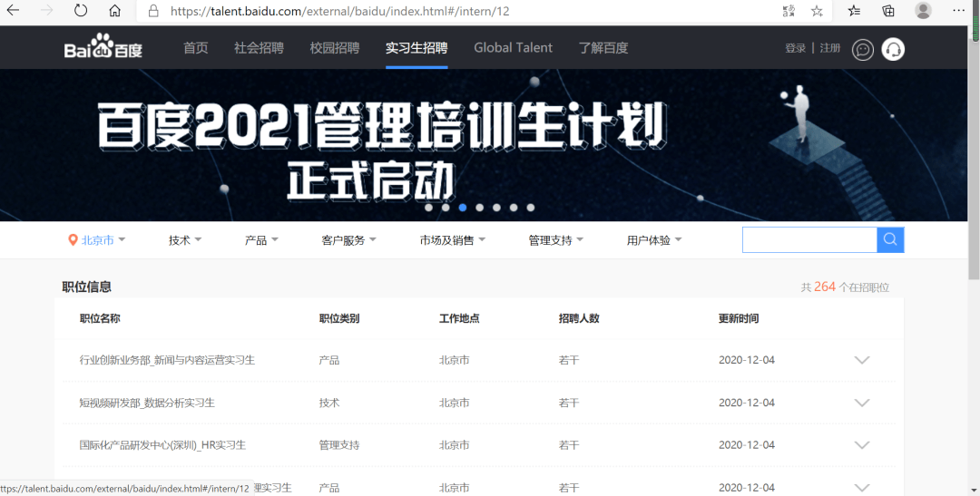Click the orange location pin icon
Image resolution: width=980 pixels, height=496 pixels.
click(73, 240)
